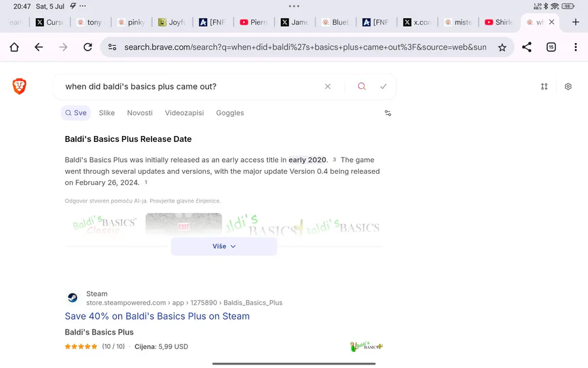Open citation 3 after early 2020

coord(335,159)
